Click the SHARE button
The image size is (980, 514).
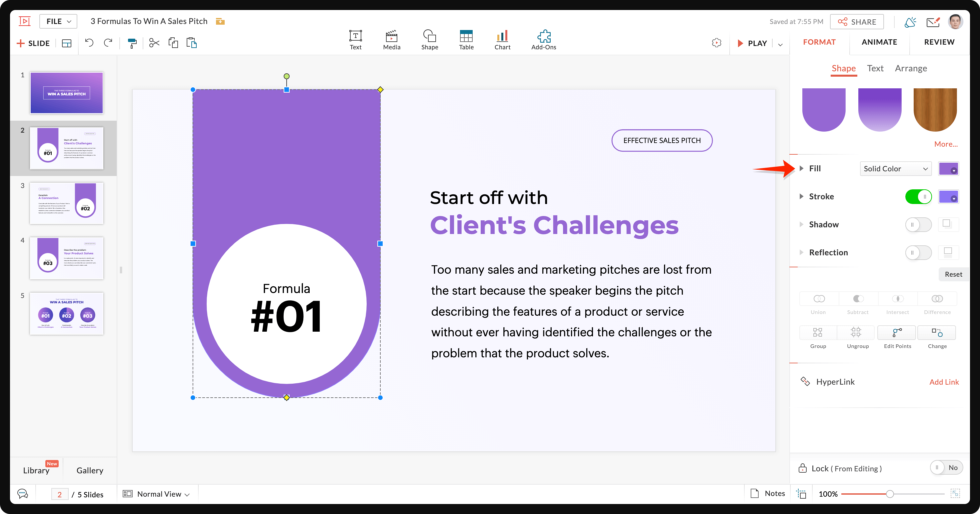856,22
